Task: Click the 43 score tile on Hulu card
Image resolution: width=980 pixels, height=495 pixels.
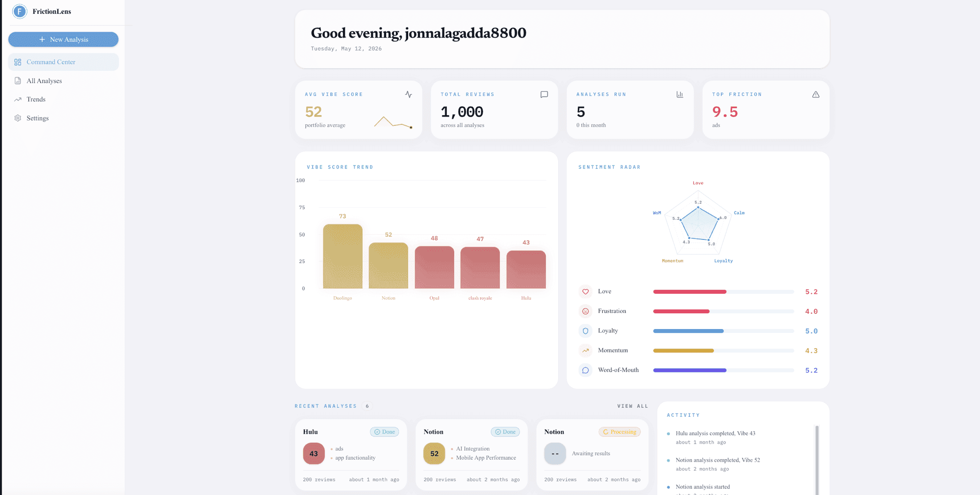Action: pos(314,453)
